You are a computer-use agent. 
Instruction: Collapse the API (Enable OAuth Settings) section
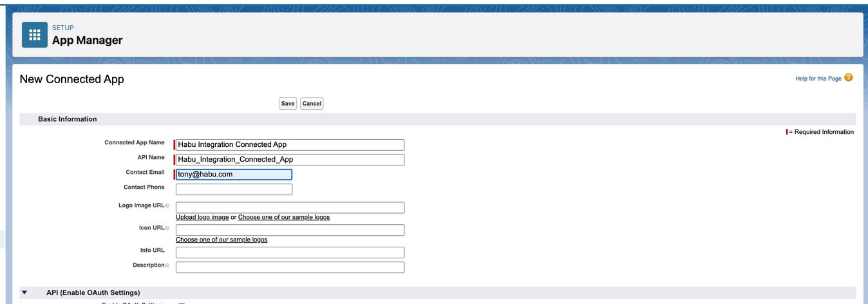coord(24,292)
